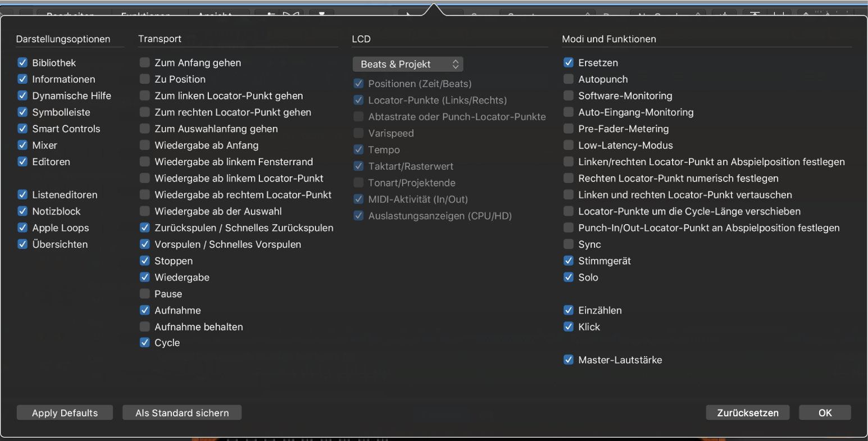Enable Aufnahme behalten checkbox
The width and height of the screenshot is (868, 441).
[x=145, y=326]
